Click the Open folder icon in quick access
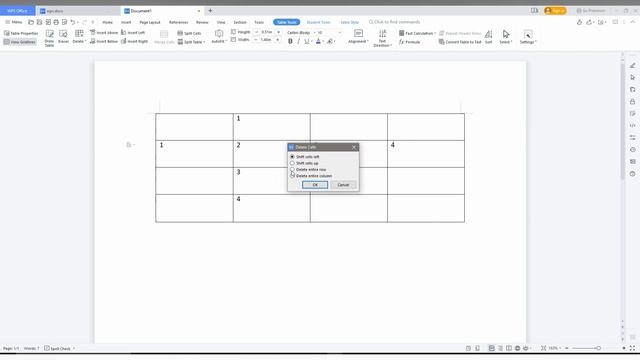 point(31,22)
